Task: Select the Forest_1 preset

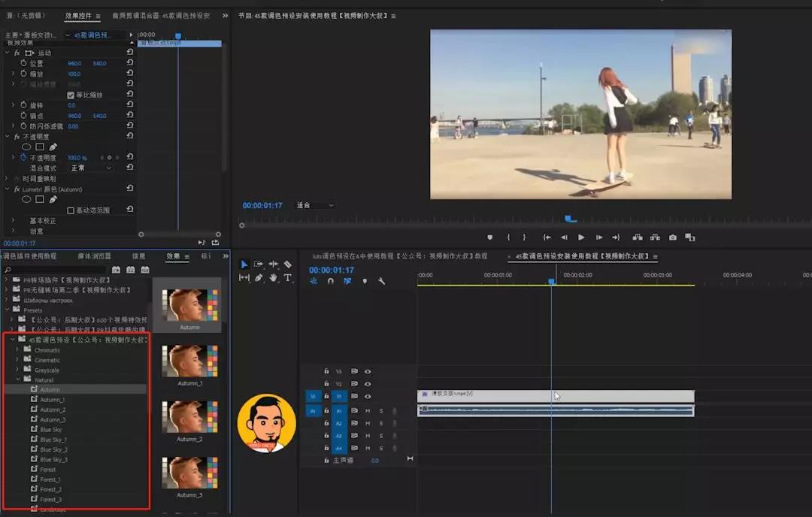Action: point(50,479)
